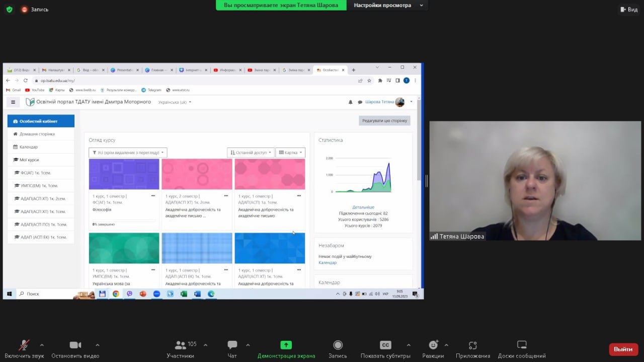Open the Детальніше statistics link
The height and width of the screenshot is (362, 644).
tap(363, 207)
